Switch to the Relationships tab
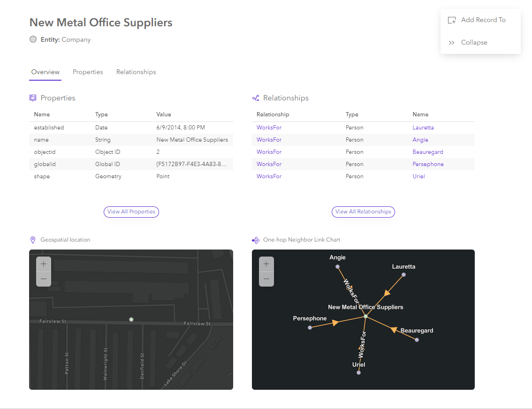532x409 pixels. (136, 72)
